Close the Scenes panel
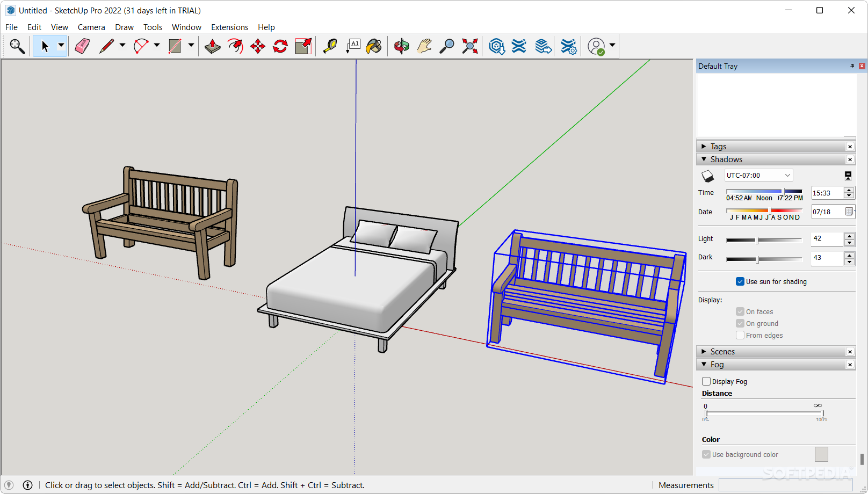 (x=850, y=352)
